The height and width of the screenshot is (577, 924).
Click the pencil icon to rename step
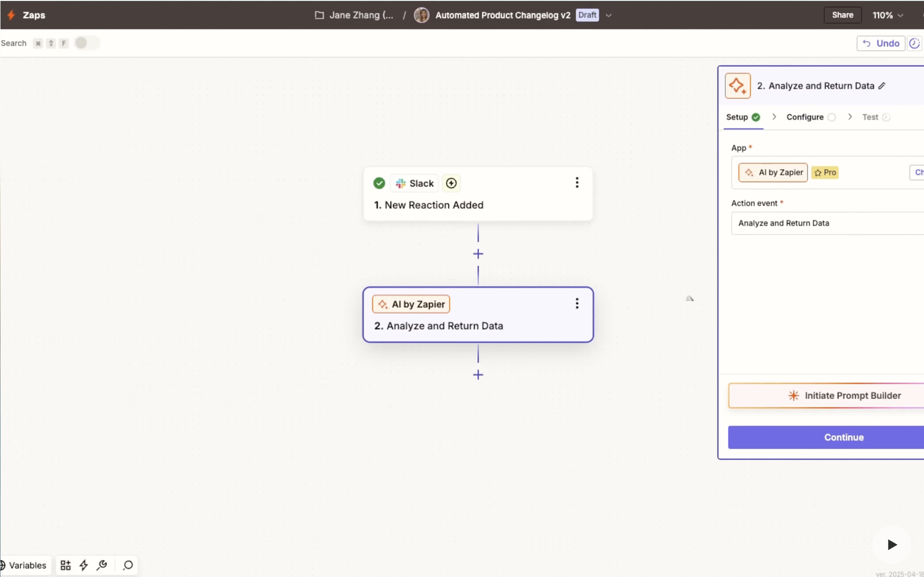click(x=882, y=86)
